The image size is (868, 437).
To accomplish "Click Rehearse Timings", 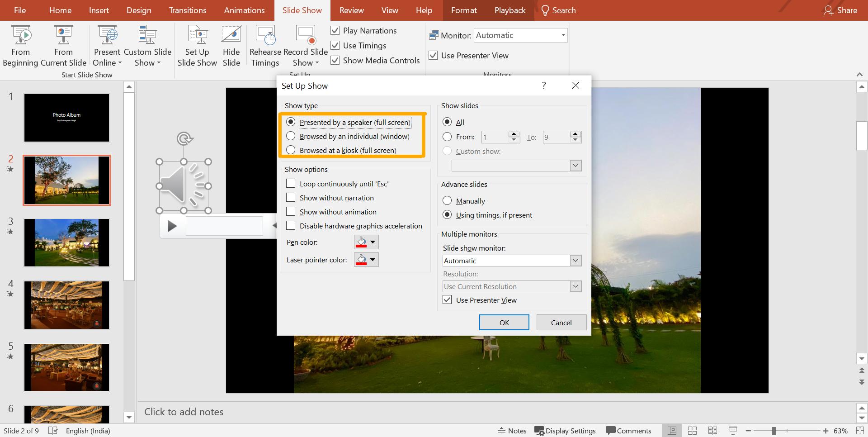I will [265, 45].
